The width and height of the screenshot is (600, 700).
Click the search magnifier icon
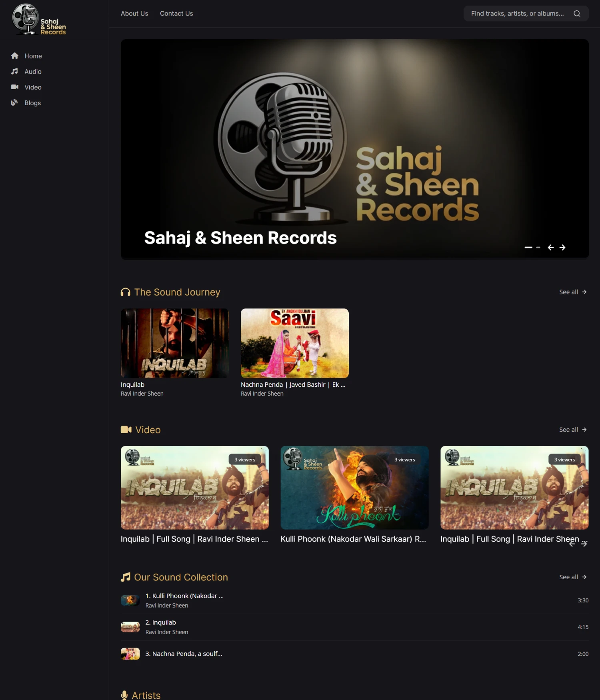pyautogui.click(x=577, y=14)
